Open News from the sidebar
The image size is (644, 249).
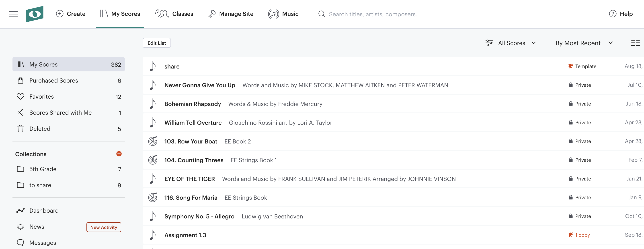pyautogui.click(x=68, y=227)
